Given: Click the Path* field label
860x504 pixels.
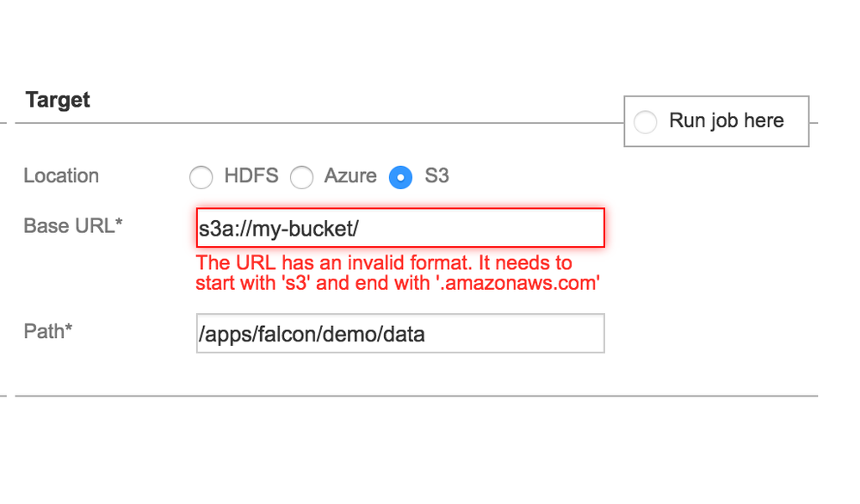Looking at the screenshot, I should (48, 331).
